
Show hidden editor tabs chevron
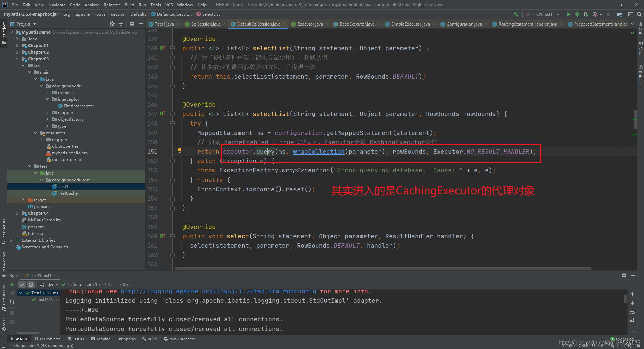tap(632, 24)
